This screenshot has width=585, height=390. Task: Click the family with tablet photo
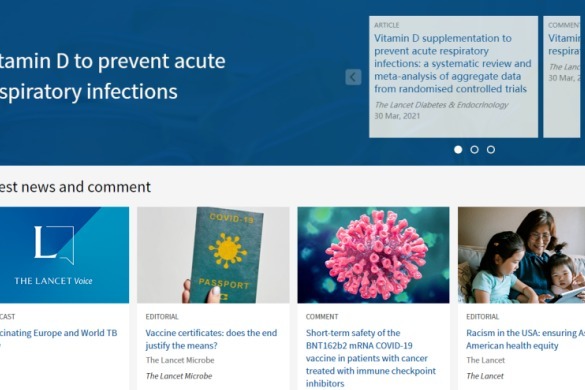point(521,255)
